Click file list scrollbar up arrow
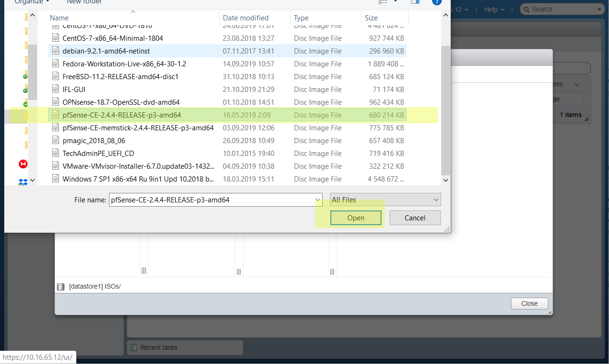 [445, 16]
